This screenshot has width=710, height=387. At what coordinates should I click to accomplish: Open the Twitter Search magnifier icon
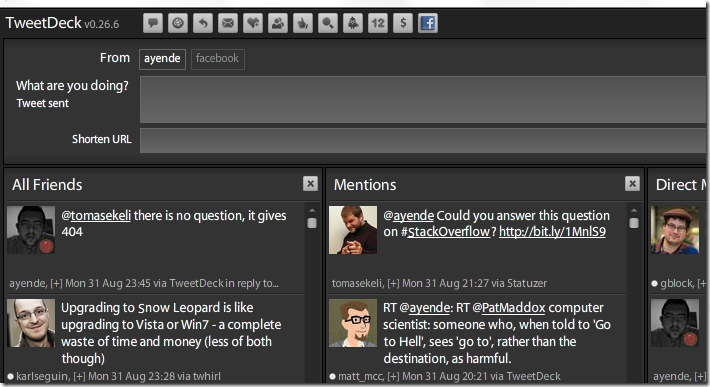(327, 23)
